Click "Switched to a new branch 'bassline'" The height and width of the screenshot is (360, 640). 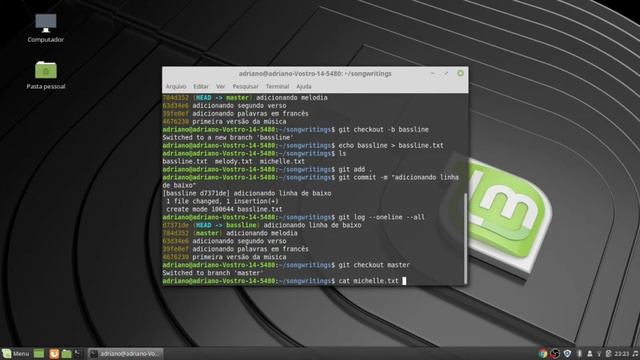[x=228, y=138]
